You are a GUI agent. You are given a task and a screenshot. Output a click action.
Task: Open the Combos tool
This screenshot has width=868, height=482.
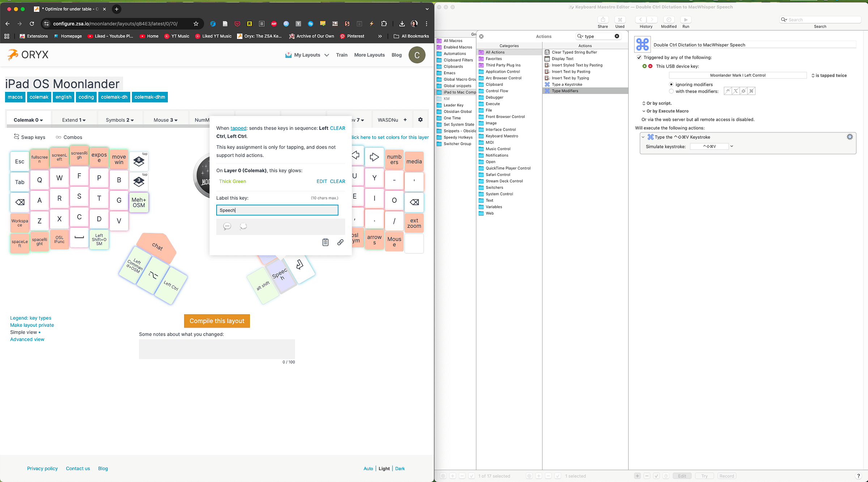[69, 137]
